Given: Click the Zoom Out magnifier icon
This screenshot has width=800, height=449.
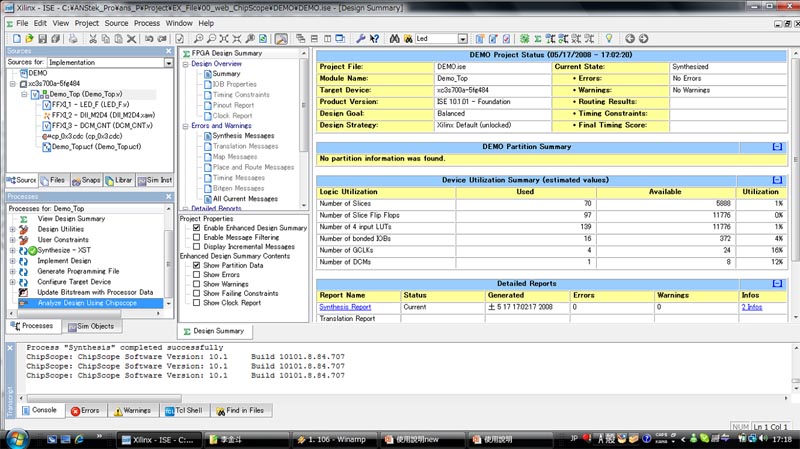Looking at the screenshot, I should point(211,39).
